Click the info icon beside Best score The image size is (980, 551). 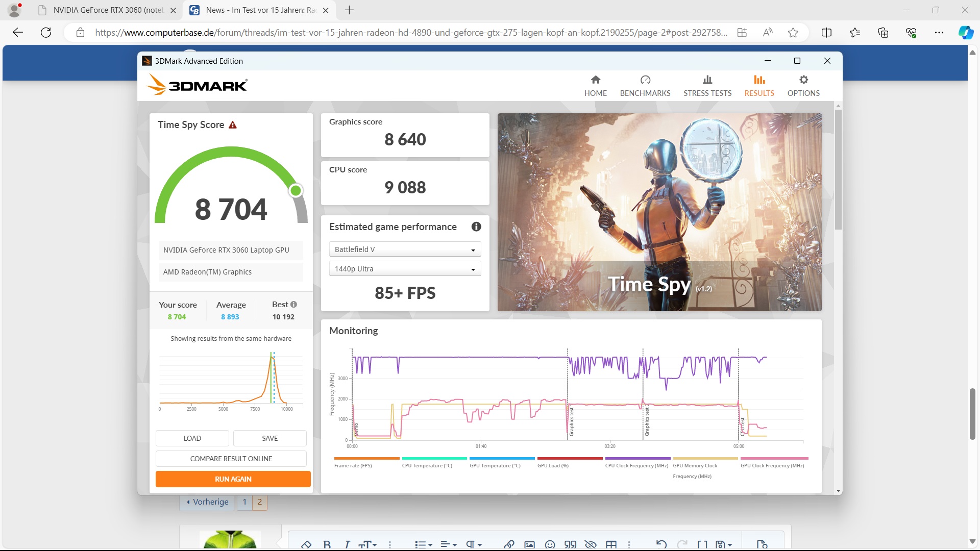coord(294,305)
